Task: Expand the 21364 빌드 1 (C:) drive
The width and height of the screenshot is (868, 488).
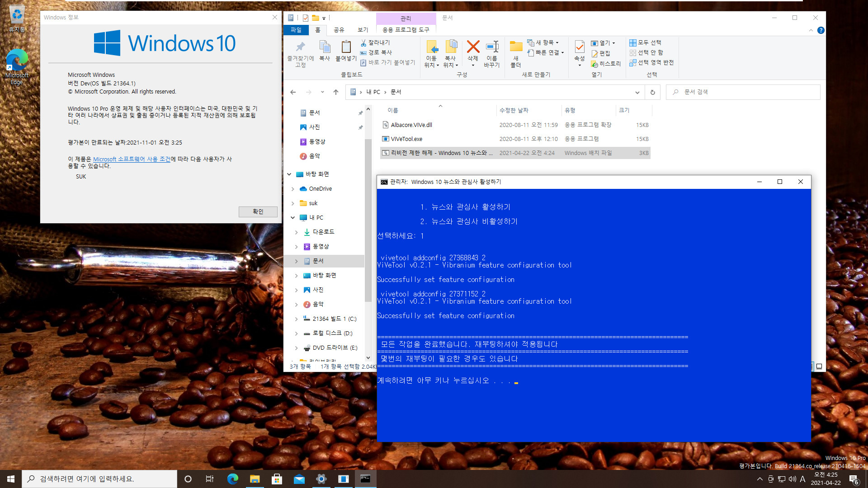Action: [296, 319]
